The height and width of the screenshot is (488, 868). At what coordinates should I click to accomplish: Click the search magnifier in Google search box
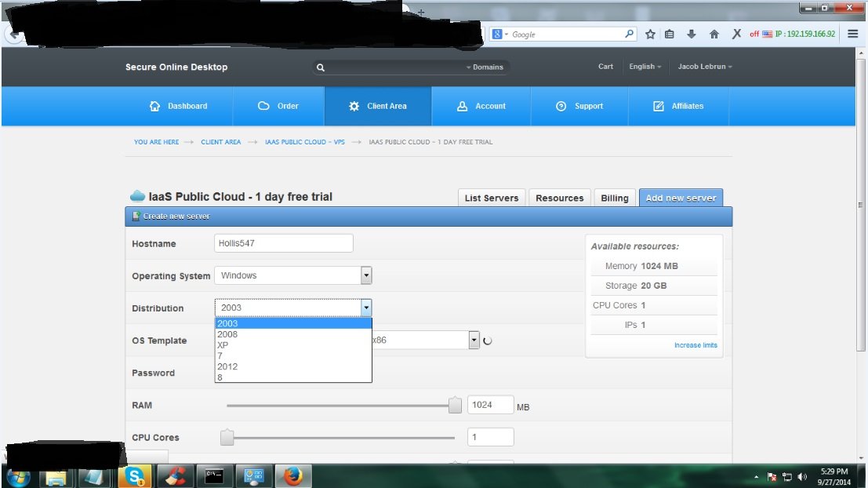click(x=629, y=34)
